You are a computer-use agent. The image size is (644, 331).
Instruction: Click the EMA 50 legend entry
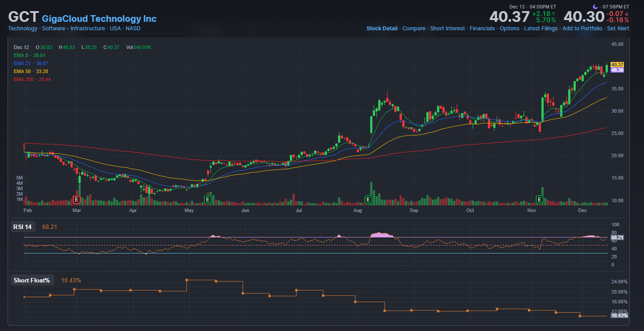click(31, 71)
